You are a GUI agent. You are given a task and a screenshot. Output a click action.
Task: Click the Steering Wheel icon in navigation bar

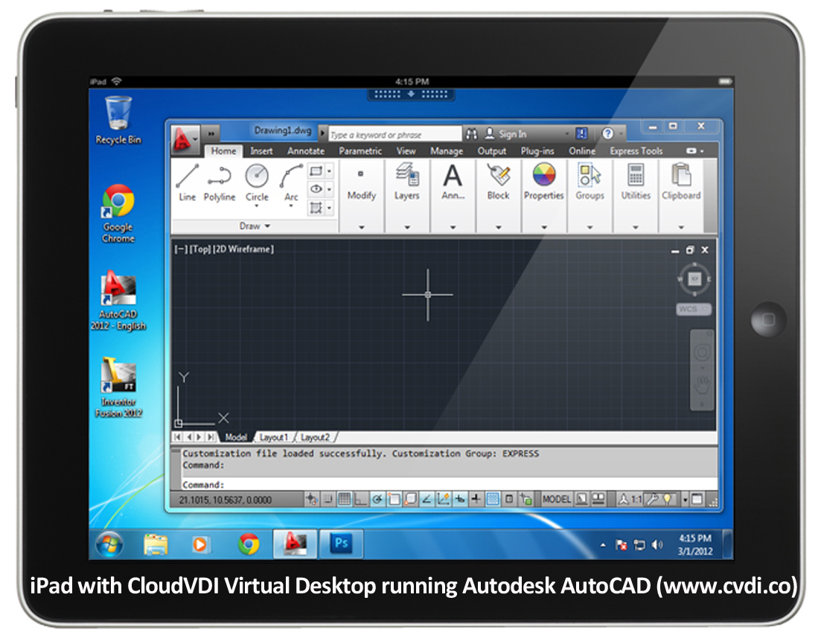tap(702, 352)
